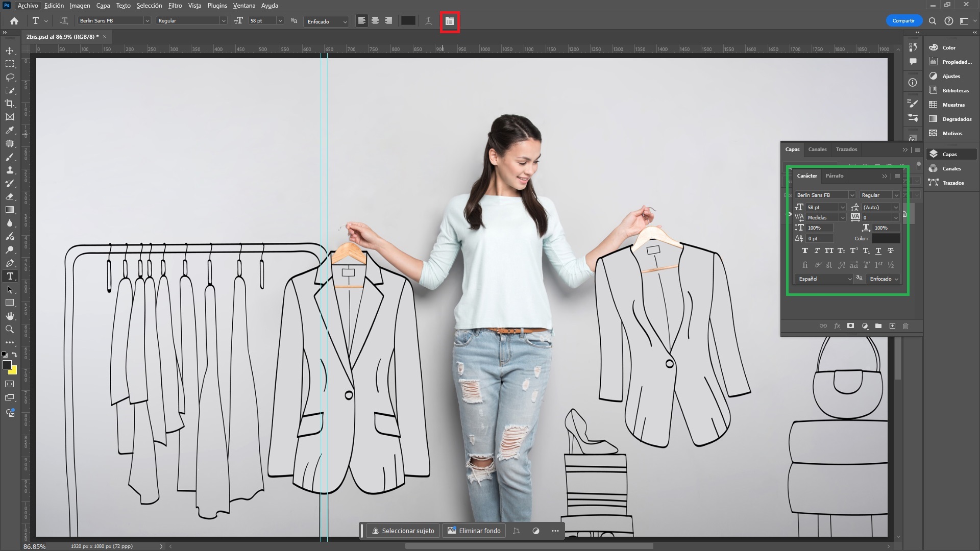The height and width of the screenshot is (551, 980).
Task: Select the Hand tool
Action: point(10,316)
